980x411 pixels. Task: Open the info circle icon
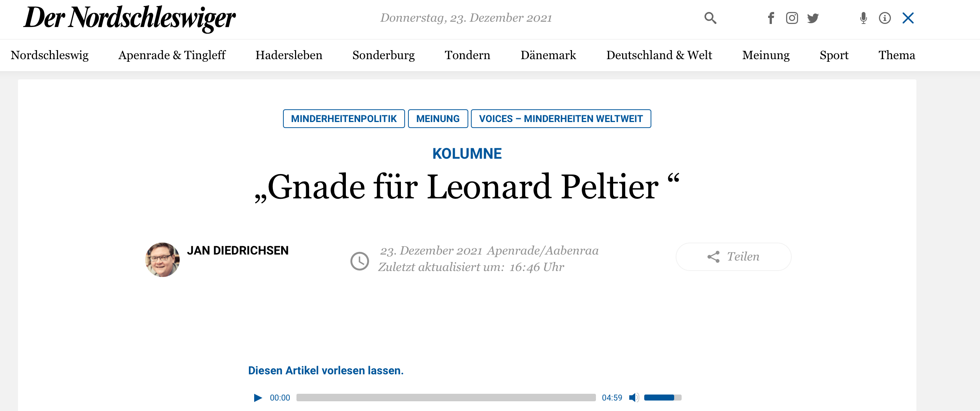tap(885, 18)
